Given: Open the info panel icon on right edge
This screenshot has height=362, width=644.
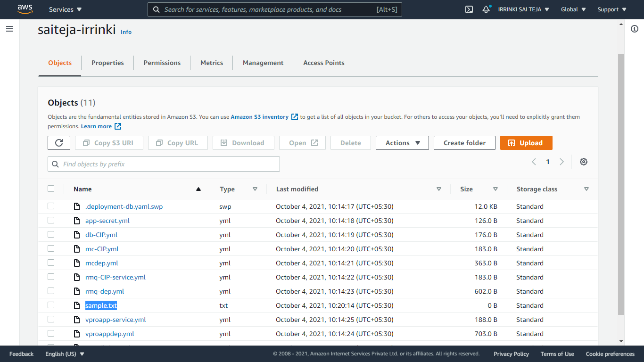Looking at the screenshot, I should tap(635, 29).
